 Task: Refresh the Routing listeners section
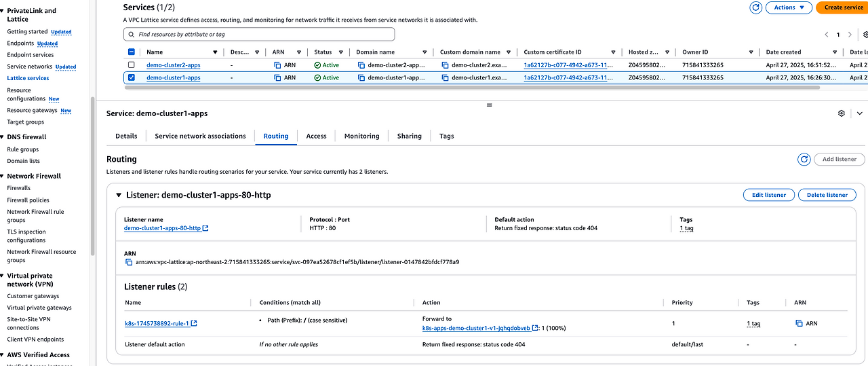[x=804, y=159]
